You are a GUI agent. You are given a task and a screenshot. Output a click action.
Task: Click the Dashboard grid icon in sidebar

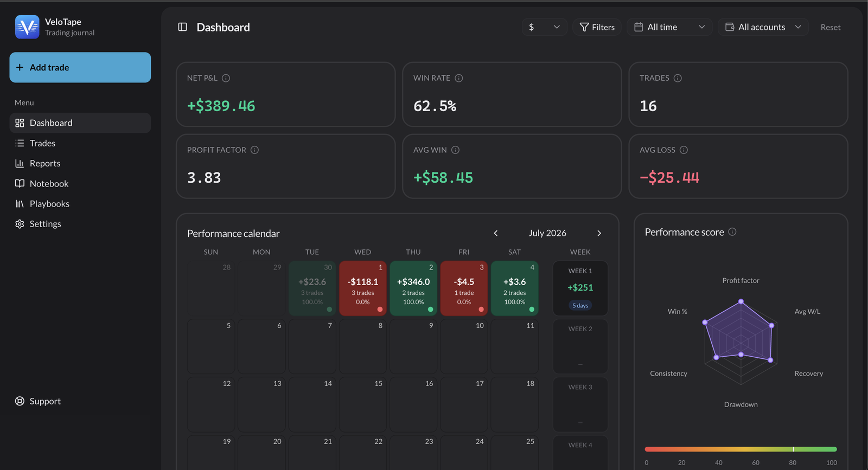coord(20,123)
